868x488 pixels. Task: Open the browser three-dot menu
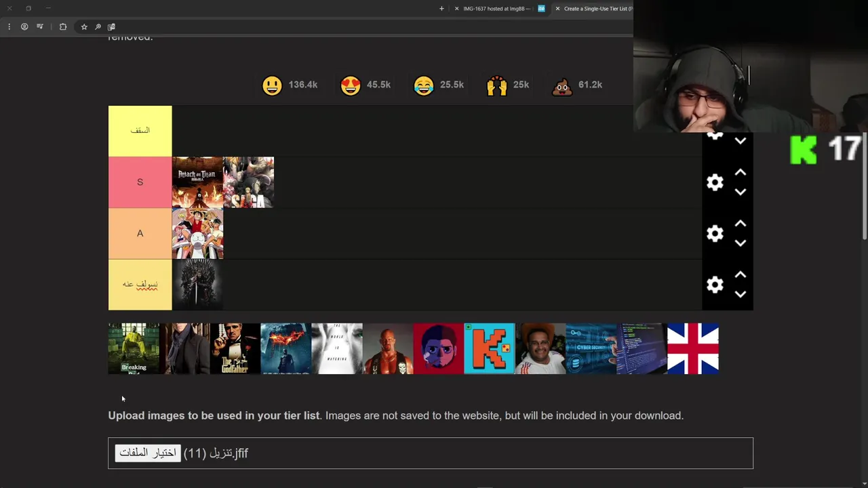pos(9,26)
